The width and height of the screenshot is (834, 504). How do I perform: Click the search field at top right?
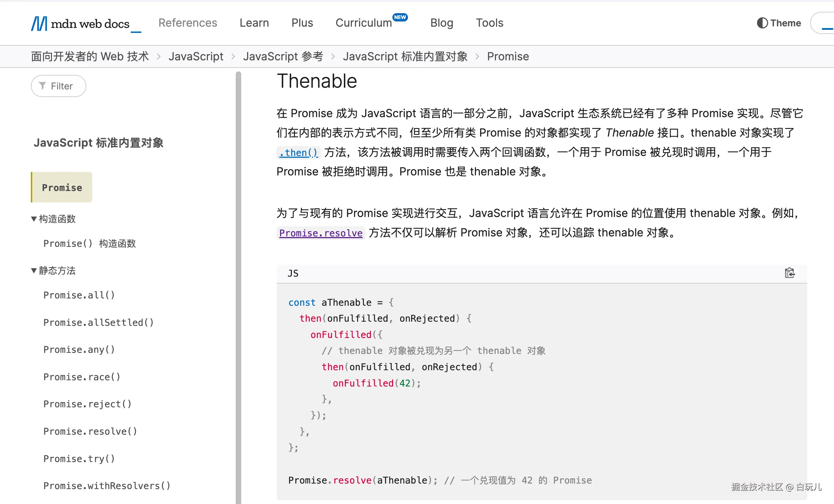[825, 23]
